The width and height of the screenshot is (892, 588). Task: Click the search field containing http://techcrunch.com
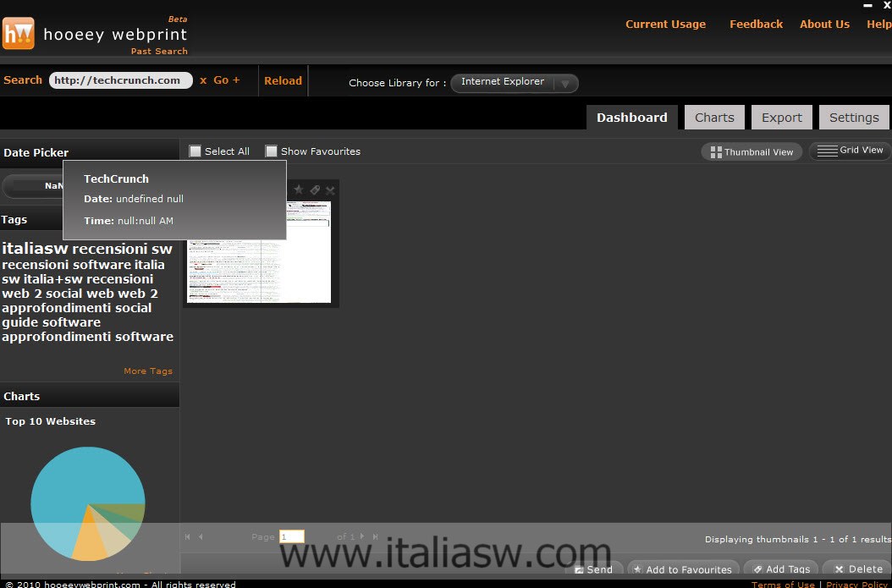coord(121,80)
